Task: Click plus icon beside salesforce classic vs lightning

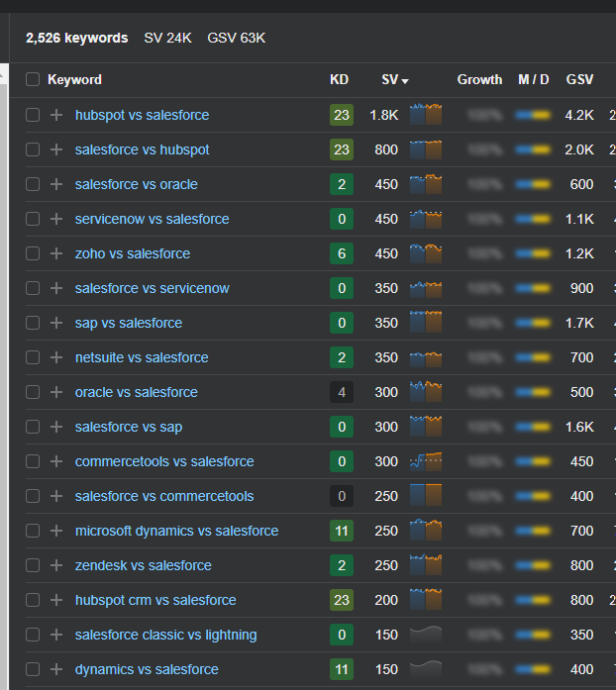Action: 56,635
